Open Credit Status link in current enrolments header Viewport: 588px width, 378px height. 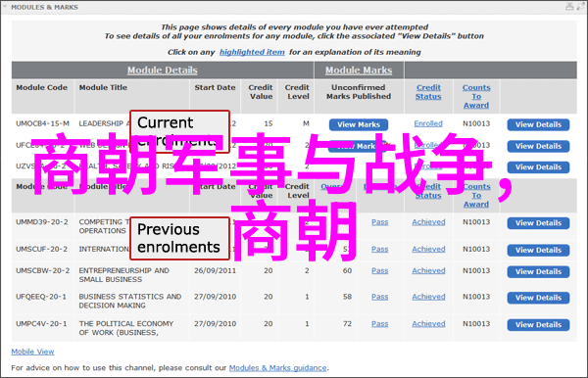point(428,92)
